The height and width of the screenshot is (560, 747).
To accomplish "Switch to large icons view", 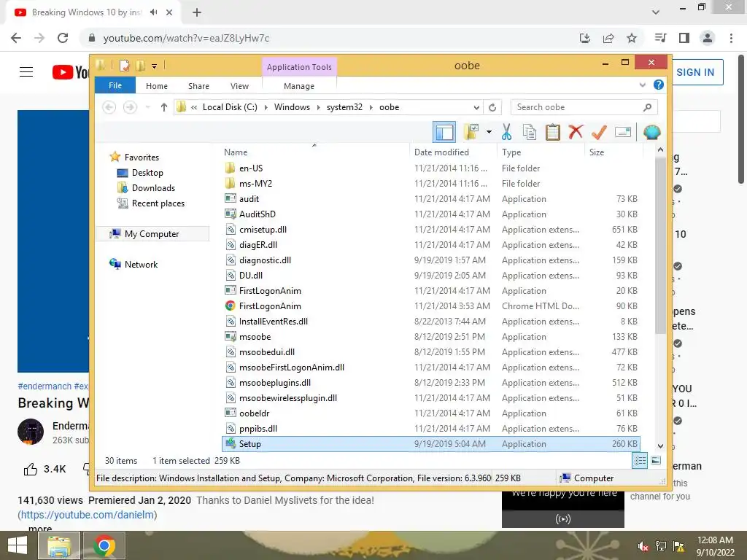I will click(656, 460).
